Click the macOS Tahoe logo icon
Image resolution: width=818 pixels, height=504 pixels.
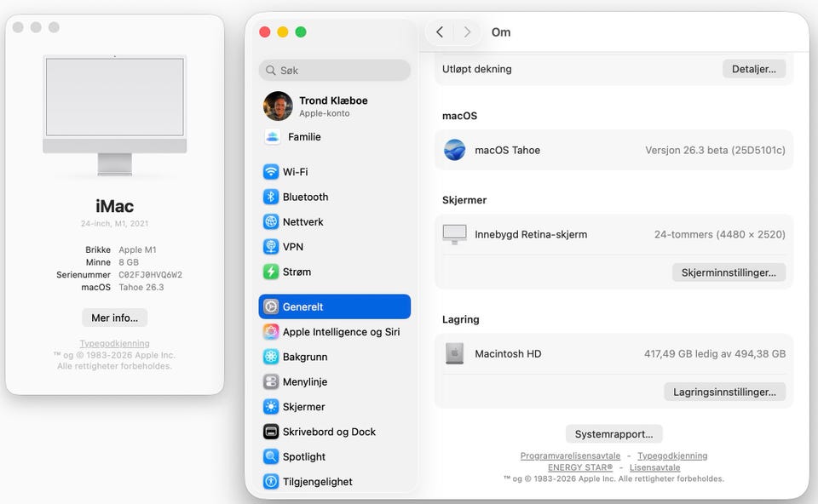[454, 150]
